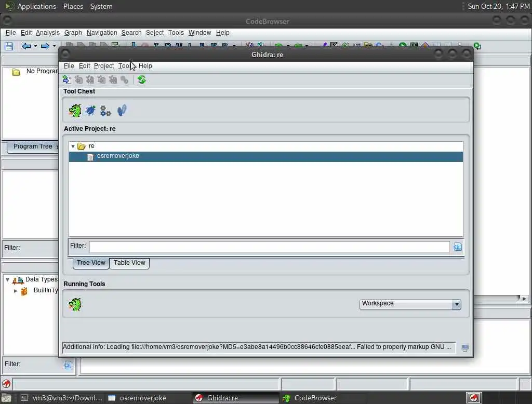
Task: Open CodeBrowser Graph menu
Action: (73, 33)
